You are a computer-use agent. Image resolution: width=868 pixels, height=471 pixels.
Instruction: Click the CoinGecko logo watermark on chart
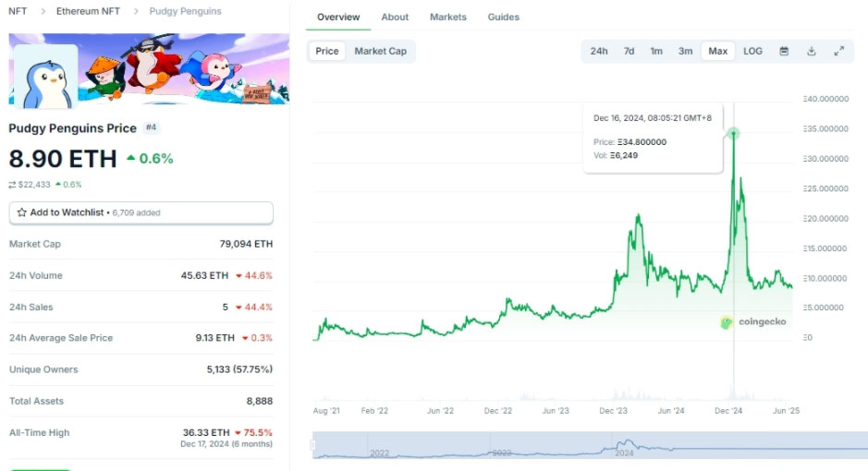tap(753, 321)
